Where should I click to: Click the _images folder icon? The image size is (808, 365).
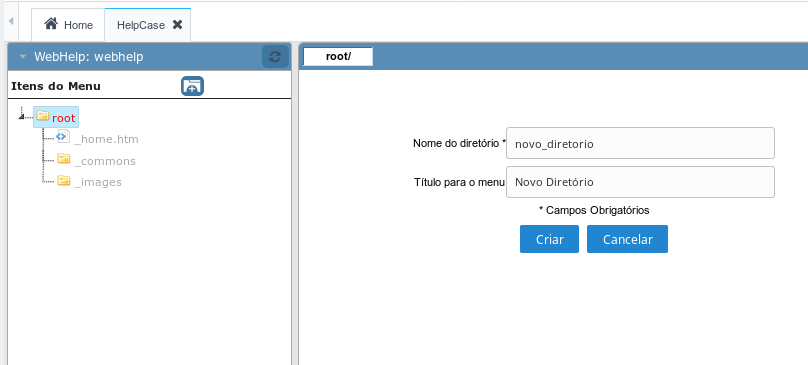click(x=63, y=181)
